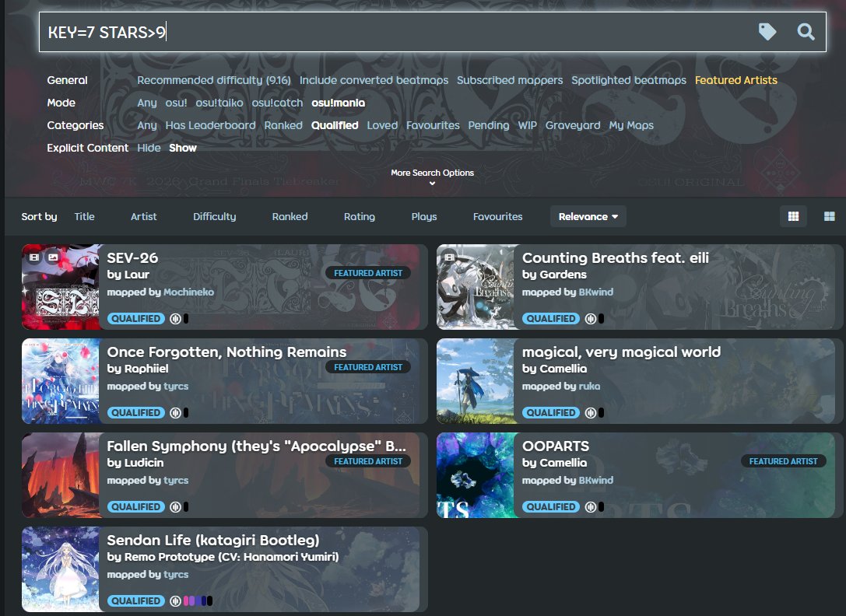
Task: Click the video icon on Counting Breaths thumbnail
Action: [449, 257]
